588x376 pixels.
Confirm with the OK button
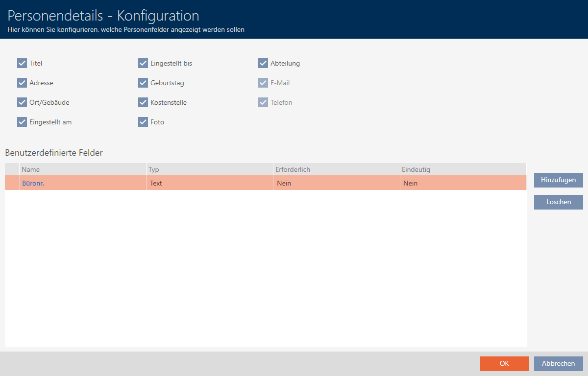(504, 363)
